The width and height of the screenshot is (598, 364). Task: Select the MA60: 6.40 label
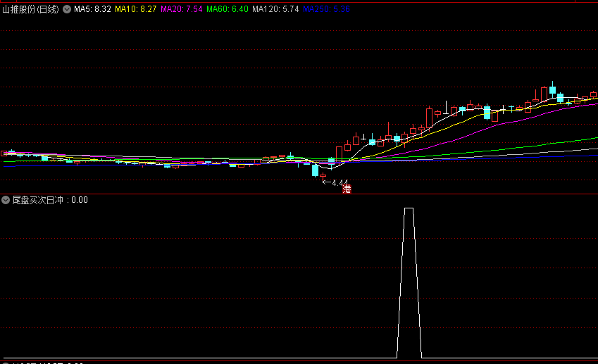(x=228, y=9)
